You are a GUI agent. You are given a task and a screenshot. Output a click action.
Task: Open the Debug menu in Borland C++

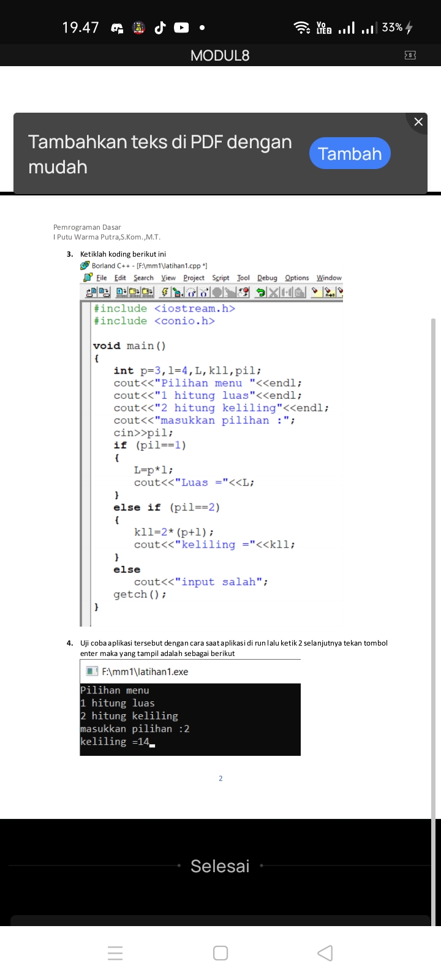(x=267, y=278)
